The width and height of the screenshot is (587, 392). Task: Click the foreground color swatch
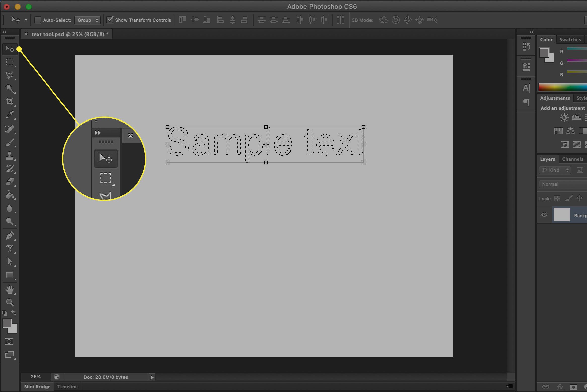[7, 324]
